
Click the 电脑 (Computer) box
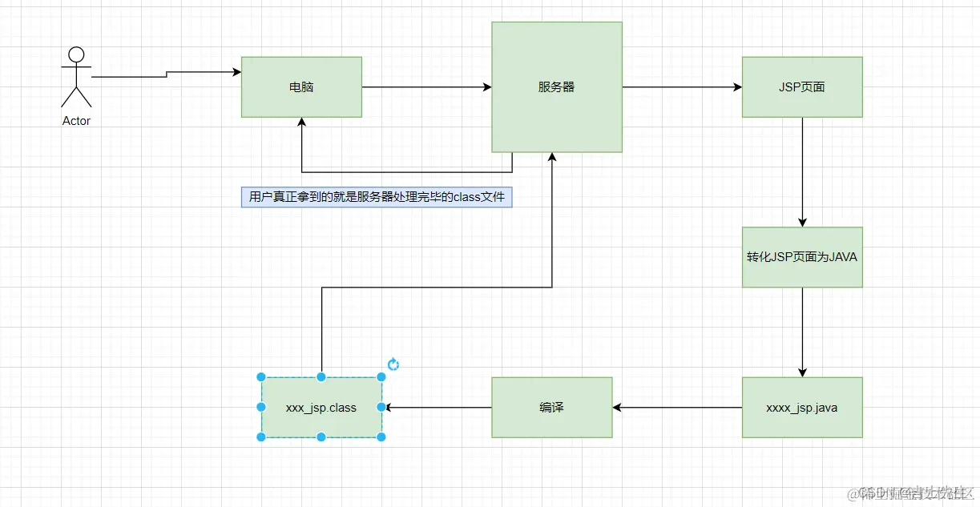300,87
